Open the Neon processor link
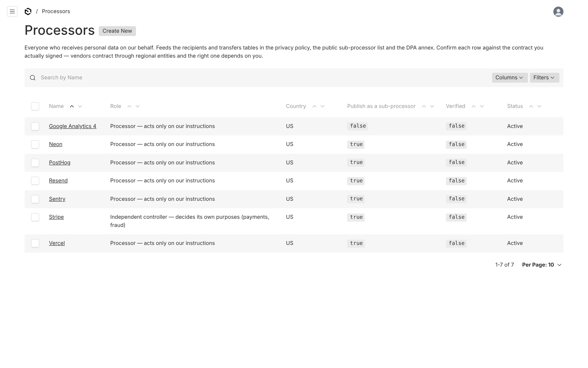 click(x=56, y=144)
